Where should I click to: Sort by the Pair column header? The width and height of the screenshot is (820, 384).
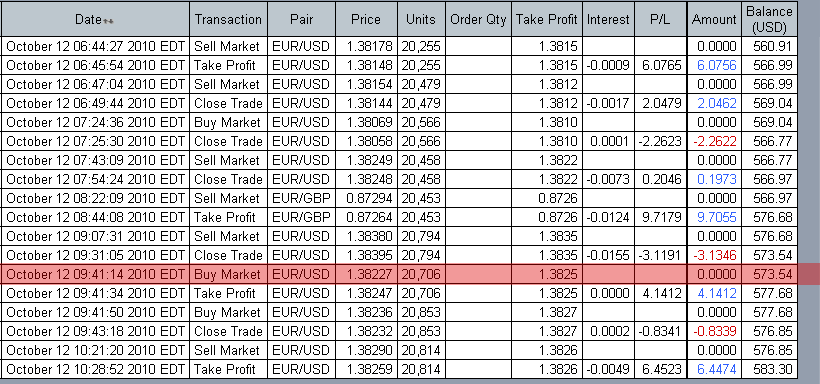tap(302, 19)
